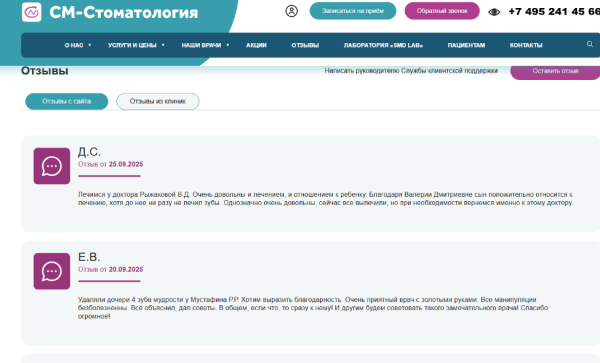Click the phone number +7 495 241 45 66
Viewport: 600px width, 363px height.
[x=554, y=11]
